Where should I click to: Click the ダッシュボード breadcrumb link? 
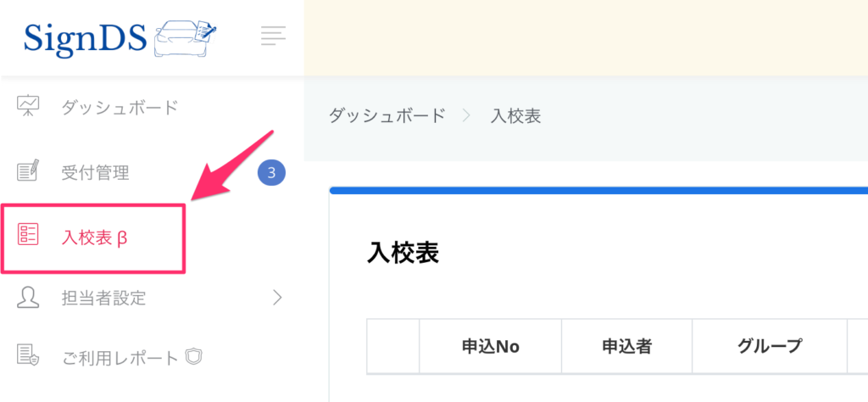(387, 116)
